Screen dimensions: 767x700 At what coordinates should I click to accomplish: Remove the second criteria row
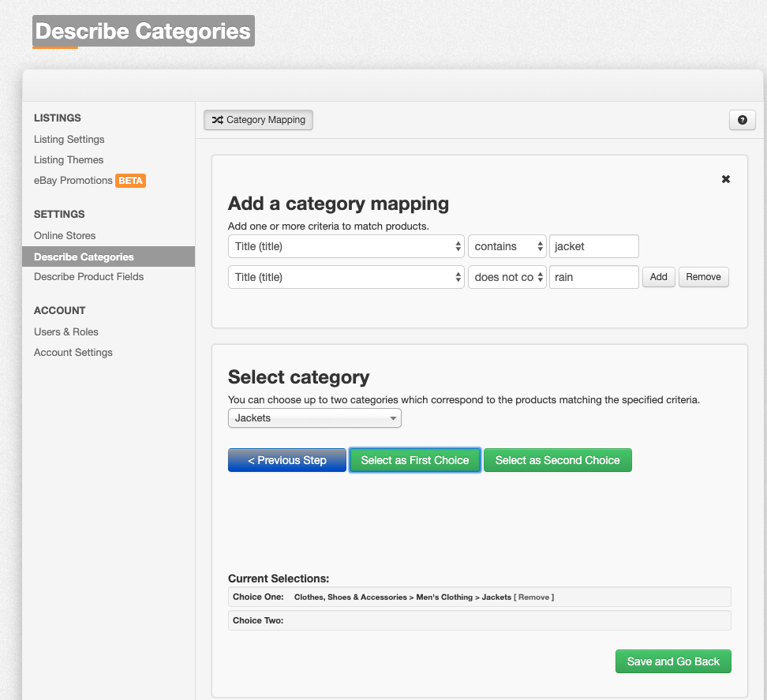pos(703,277)
